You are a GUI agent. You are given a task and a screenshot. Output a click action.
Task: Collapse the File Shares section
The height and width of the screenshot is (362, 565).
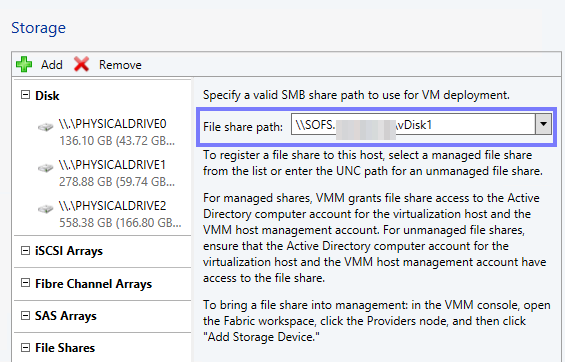25,348
